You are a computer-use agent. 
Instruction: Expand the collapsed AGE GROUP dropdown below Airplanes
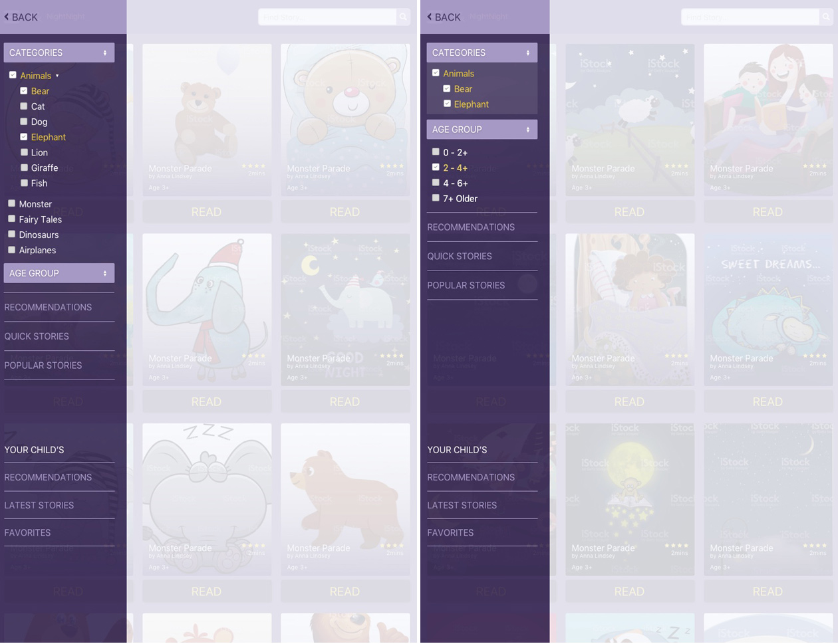[59, 273]
